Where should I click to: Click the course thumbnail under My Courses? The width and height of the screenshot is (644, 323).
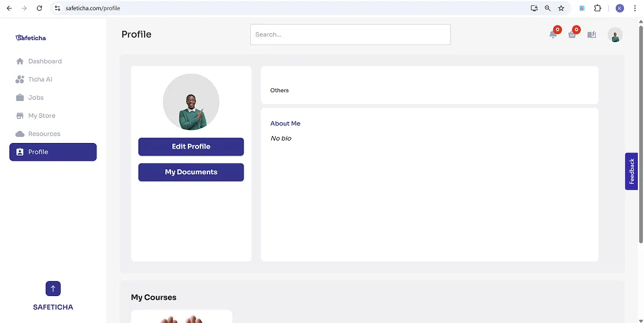pyautogui.click(x=182, y=317)
